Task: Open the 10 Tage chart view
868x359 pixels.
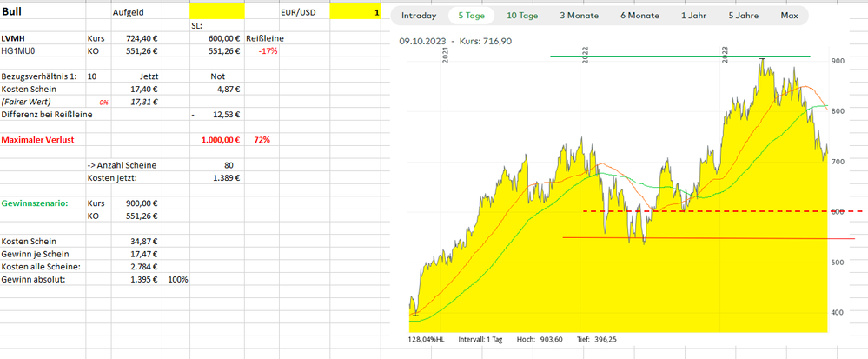Action: pyautogui.click(x=523, y=16)
